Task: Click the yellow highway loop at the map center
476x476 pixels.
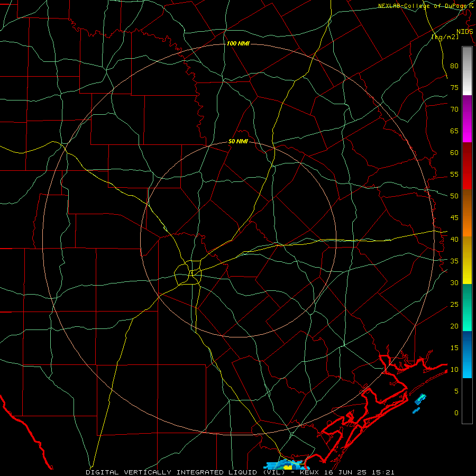Action: (x=188, y=272)
